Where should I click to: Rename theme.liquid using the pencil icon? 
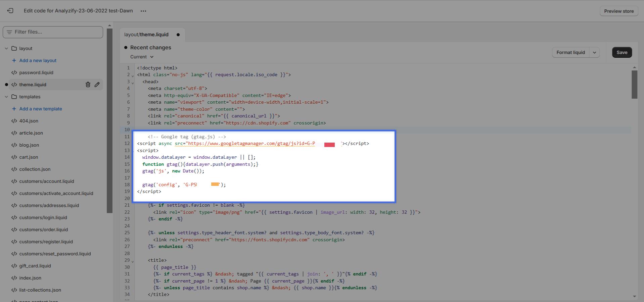97,85
